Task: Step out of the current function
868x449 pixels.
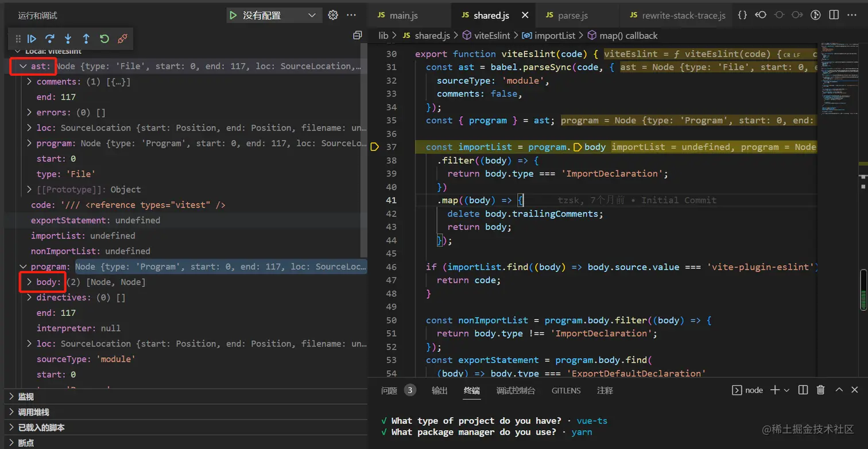Action: point(86,39)
